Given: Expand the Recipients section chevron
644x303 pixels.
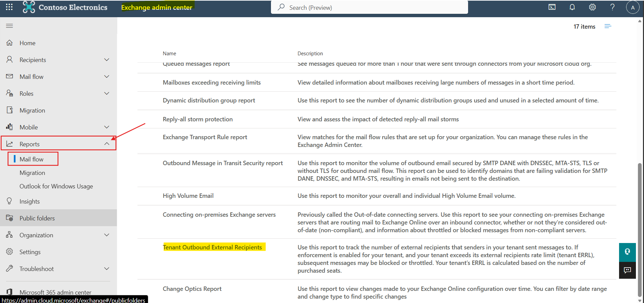Looking at the screenshot, I should click(107, 60).
